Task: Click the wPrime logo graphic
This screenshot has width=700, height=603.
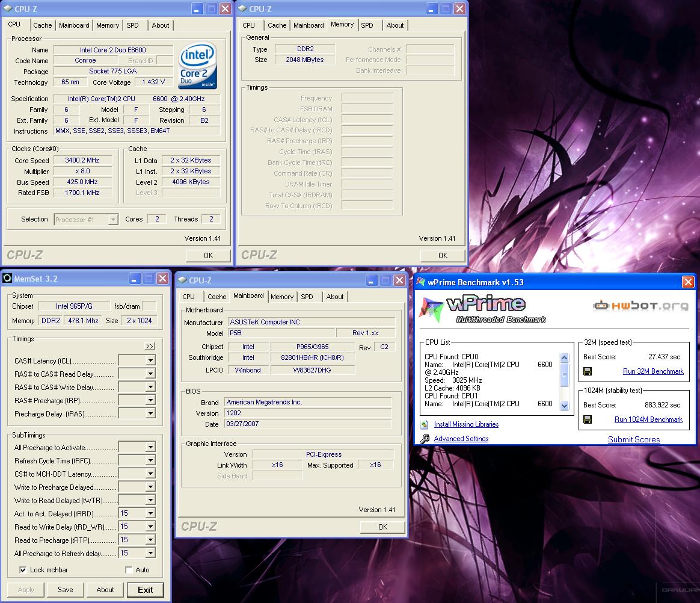Action: [x=482, y=308]
